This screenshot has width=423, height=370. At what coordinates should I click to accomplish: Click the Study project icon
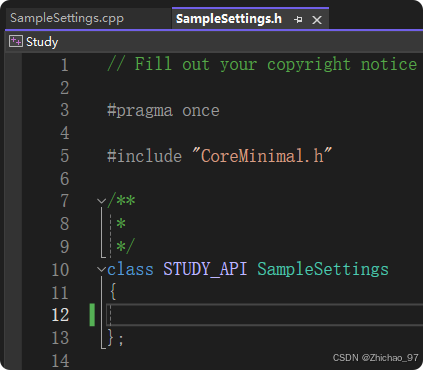(16, 41)
